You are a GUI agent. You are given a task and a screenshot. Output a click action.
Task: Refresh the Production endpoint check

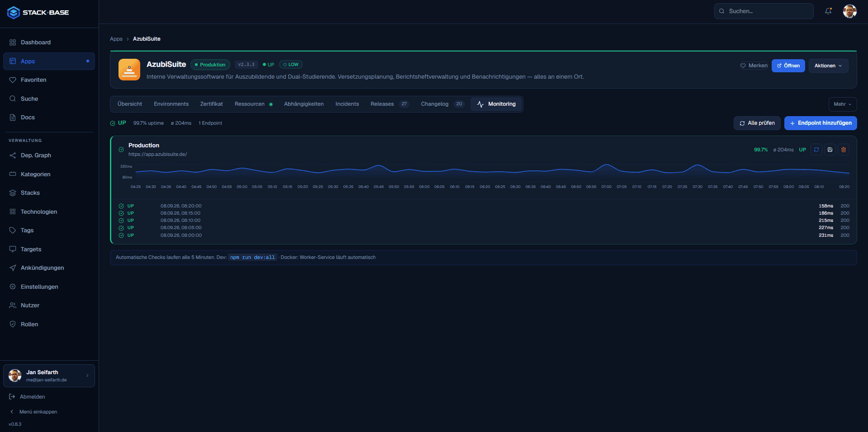coord(816,150)
